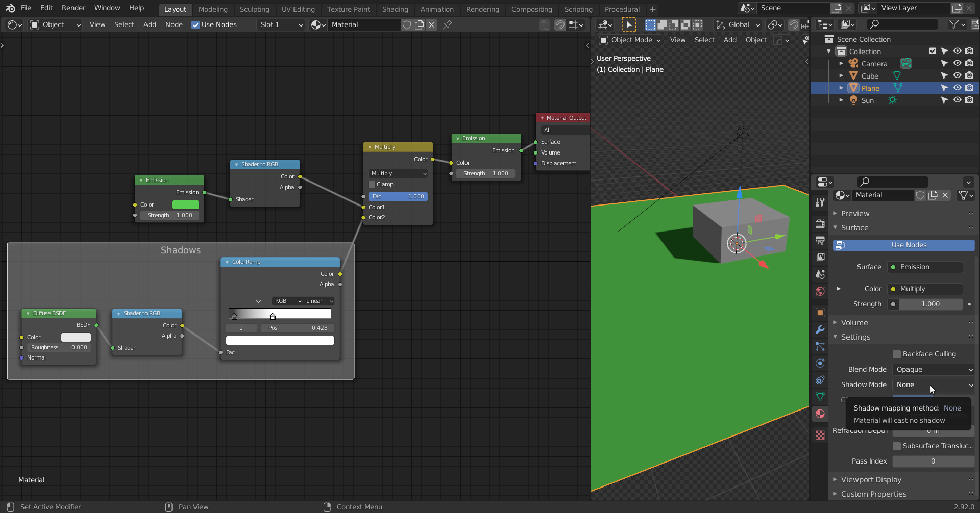Switch to the Shading workspace tab
980x513 pixels.
coord(395,9)
